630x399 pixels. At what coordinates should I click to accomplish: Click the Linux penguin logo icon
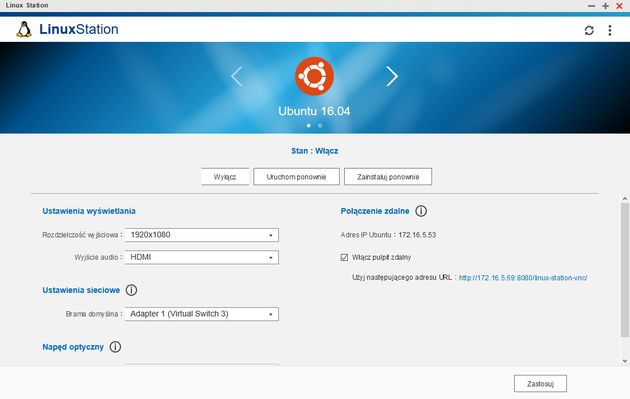tap(24, 29)
